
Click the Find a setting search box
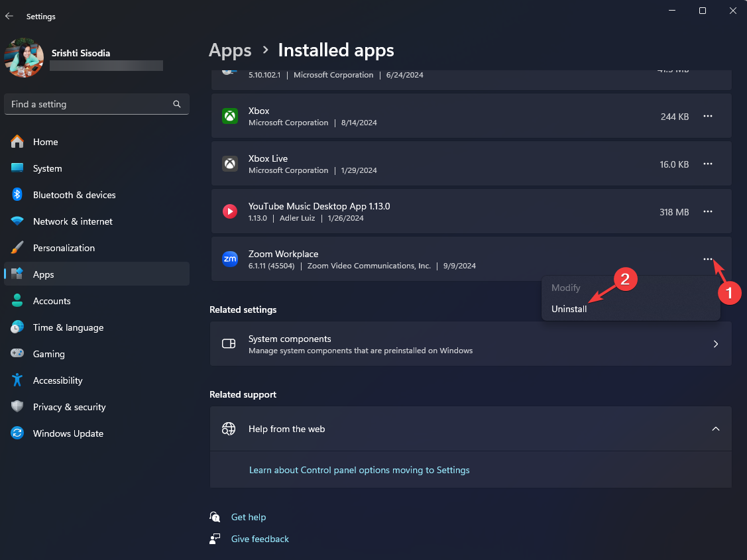(x=89, y=104)
